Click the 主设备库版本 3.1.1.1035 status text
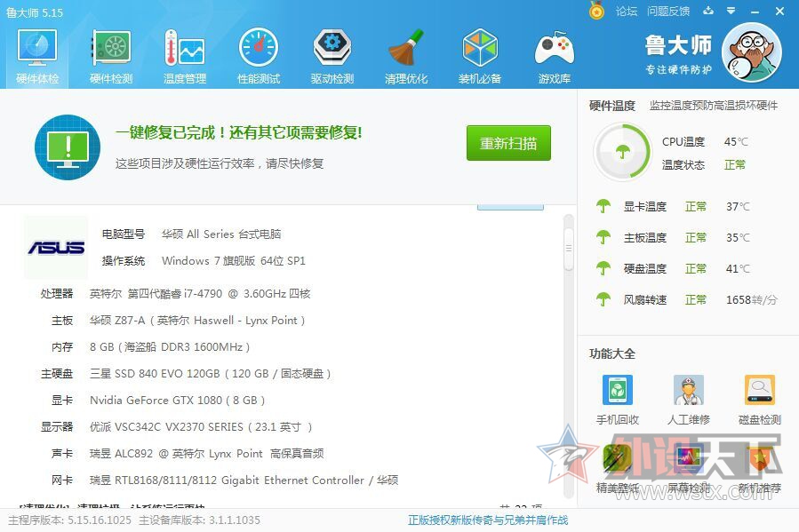The width and height of the screenshot is (799, 532). [199, 520]
